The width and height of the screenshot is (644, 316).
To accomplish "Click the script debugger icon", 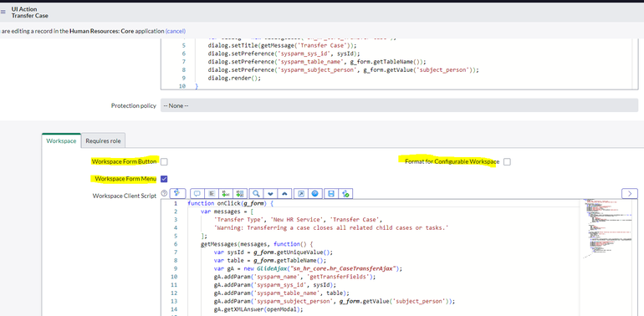I will [x=345, y=193].
